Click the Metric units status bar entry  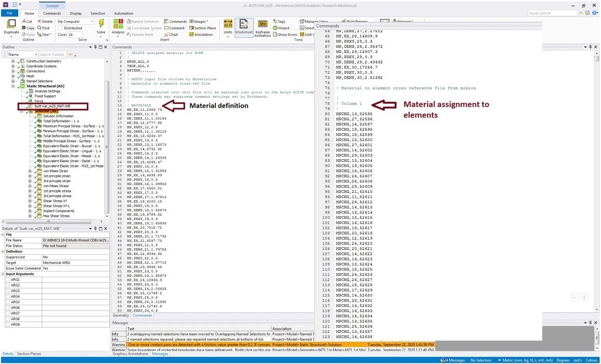point(525,360)
